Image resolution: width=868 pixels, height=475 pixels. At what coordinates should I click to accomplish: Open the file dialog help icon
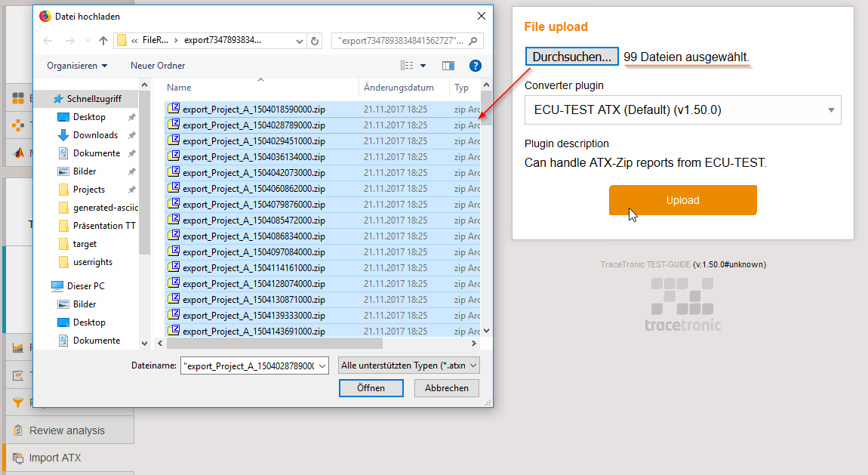tap(475, 66)
